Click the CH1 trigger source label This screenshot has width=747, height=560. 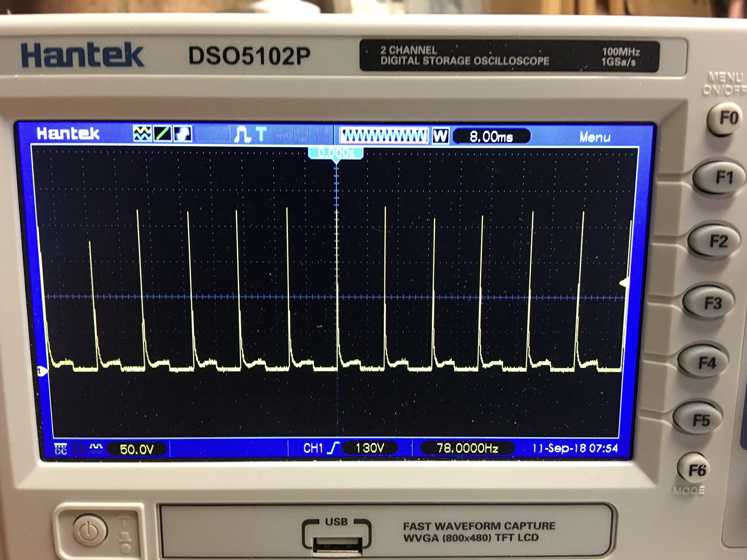(x=313, y=448)
